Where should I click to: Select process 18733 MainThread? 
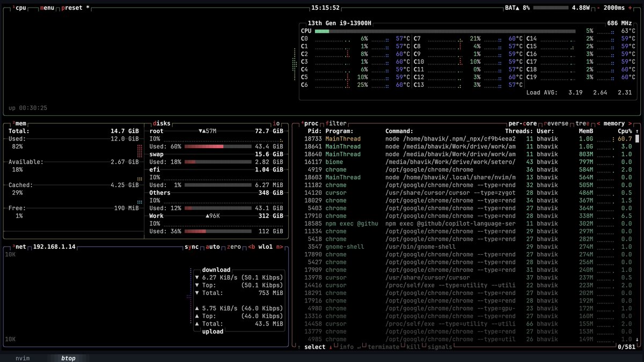pyautogui.click(x=465, y=138)
